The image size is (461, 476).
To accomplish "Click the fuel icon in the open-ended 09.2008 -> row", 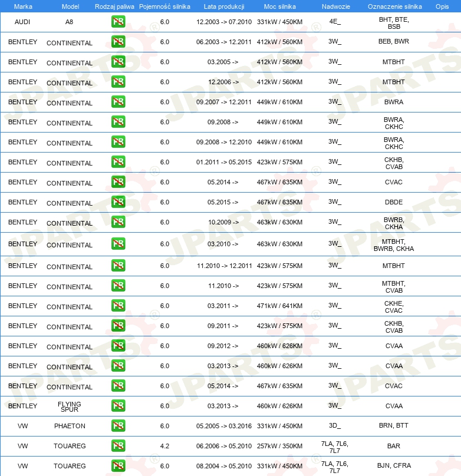I will tap(118, 122).
